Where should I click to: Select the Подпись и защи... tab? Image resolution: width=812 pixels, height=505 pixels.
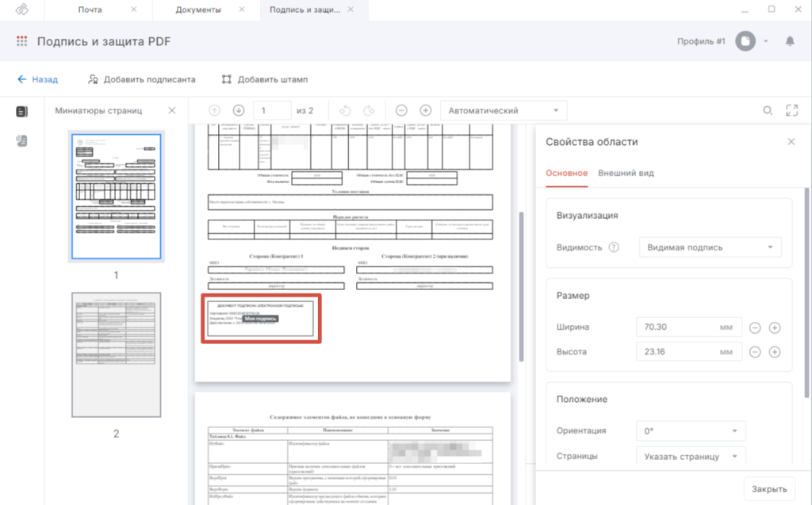click(x=305, y=10)
